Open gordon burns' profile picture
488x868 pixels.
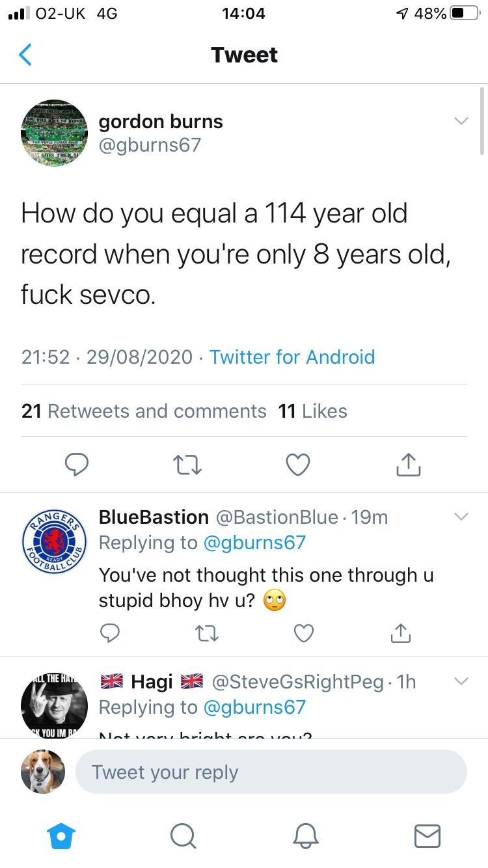pos(54,133)
